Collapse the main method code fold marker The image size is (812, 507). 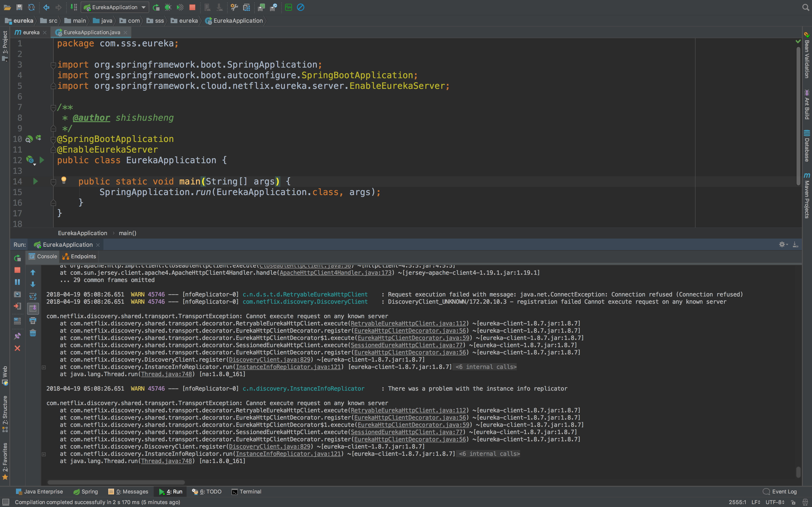[x=53, y=182]
